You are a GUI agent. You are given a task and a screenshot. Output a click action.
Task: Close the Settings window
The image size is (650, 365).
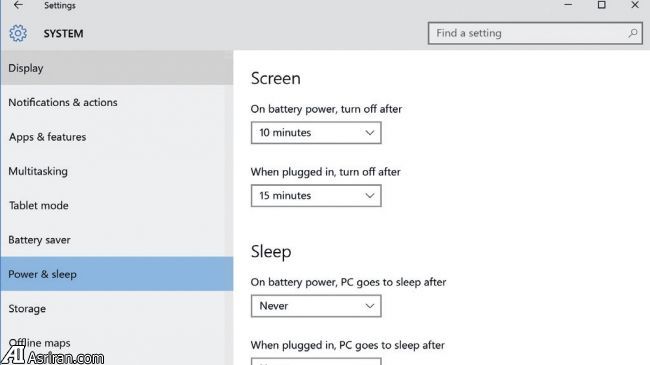tap(635, 5)
